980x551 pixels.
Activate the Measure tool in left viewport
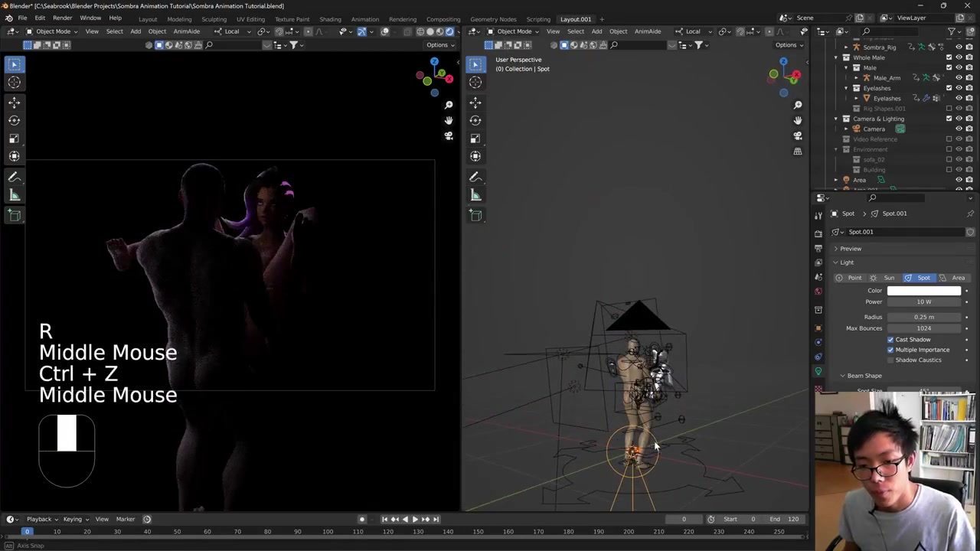click(x=15, y=195)
